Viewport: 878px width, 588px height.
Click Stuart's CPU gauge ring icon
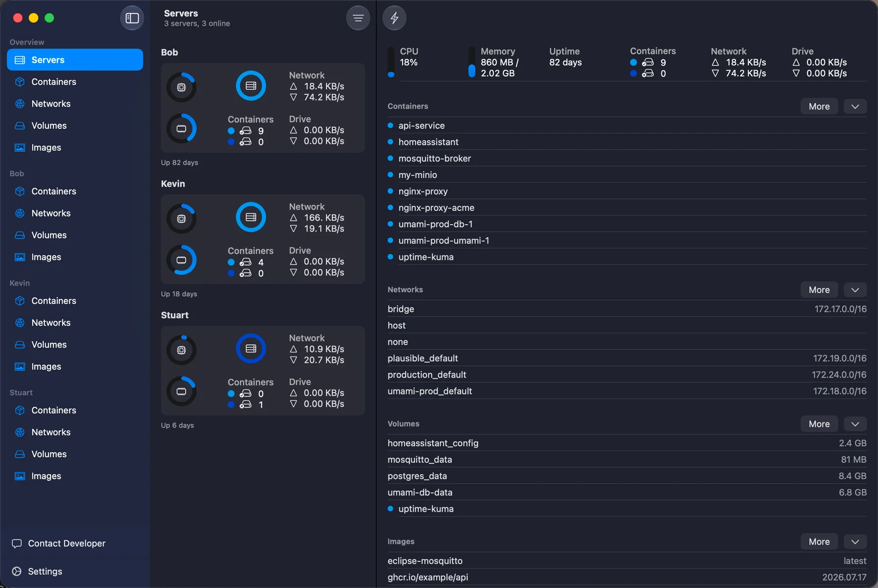tap(181, 350)
